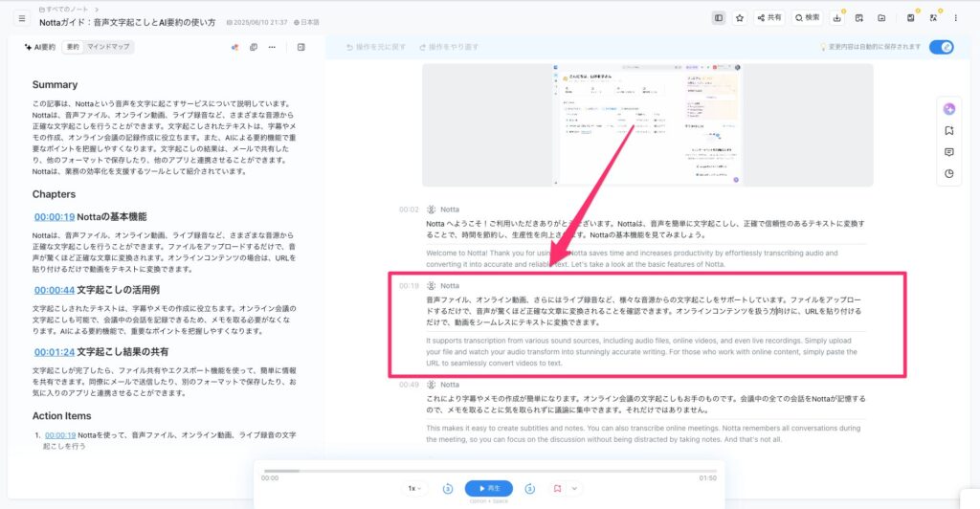Click the 00:00:19 link in Action Items

60,435
